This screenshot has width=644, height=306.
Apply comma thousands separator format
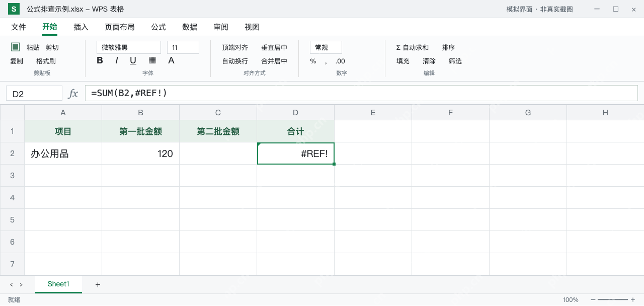(326, 61)
